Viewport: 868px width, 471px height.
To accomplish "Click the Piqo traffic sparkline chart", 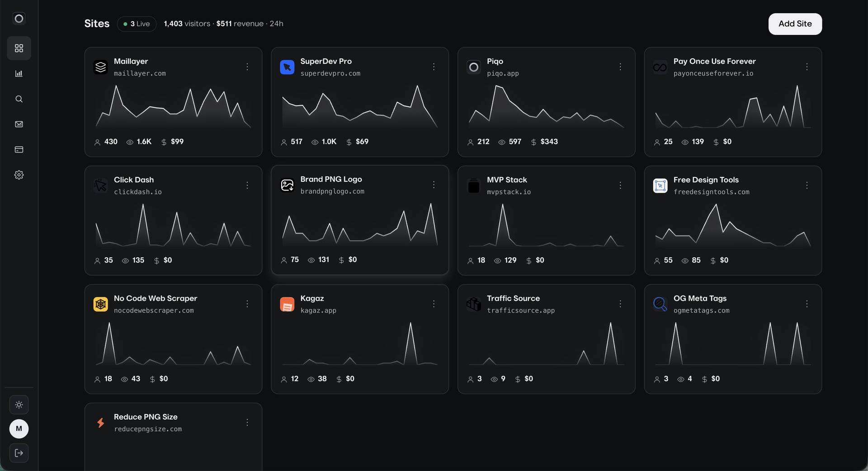I will [546, 106].
